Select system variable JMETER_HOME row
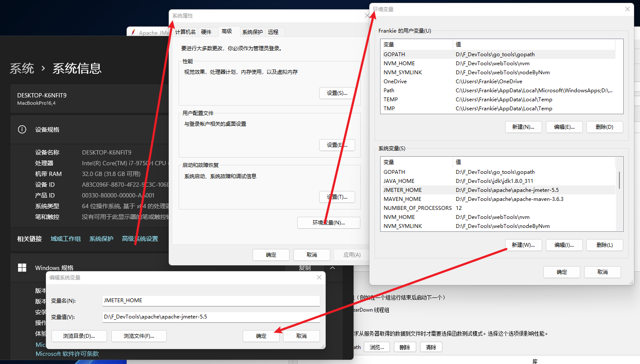Viewport: 640px width, 364px height. (x=499, y=190)
